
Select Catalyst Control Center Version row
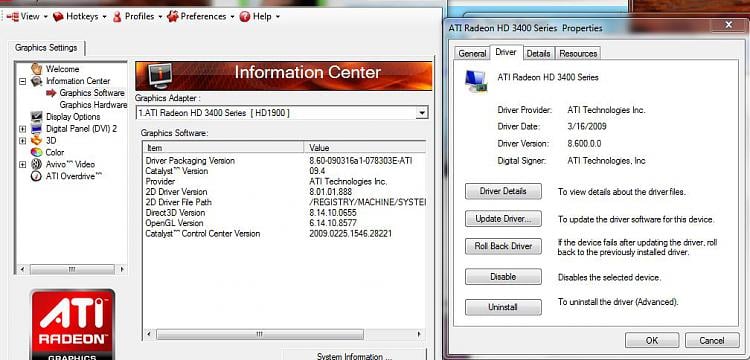285,234
